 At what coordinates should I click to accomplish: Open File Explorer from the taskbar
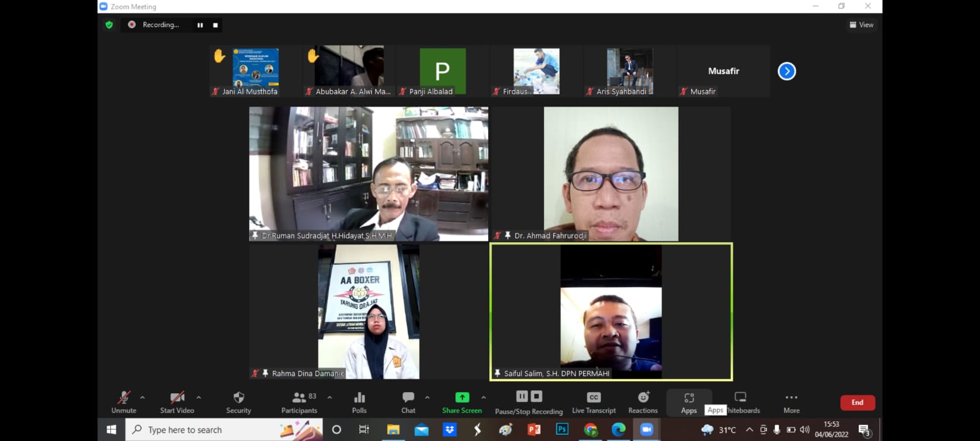point(393,430)
